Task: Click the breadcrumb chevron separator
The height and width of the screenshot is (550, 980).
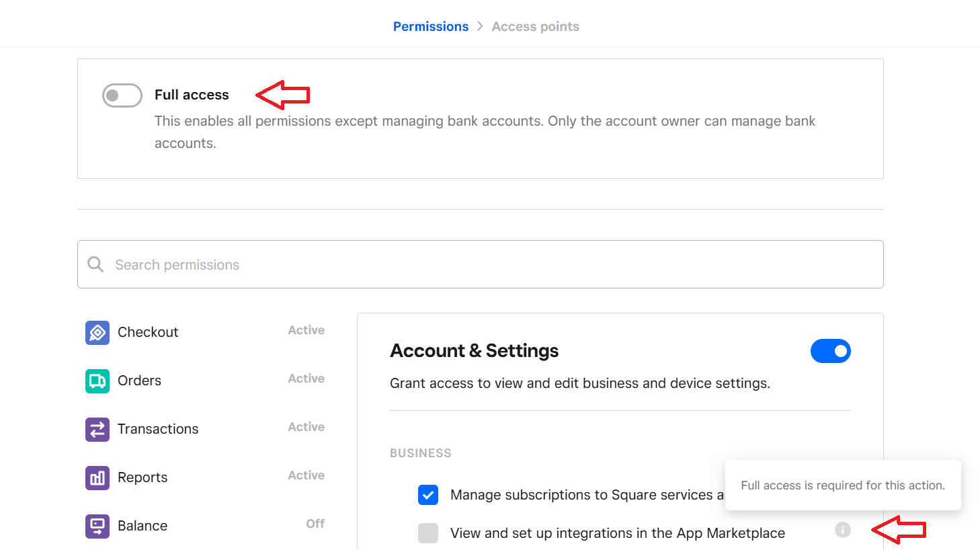Action: [x=480, y=26]
